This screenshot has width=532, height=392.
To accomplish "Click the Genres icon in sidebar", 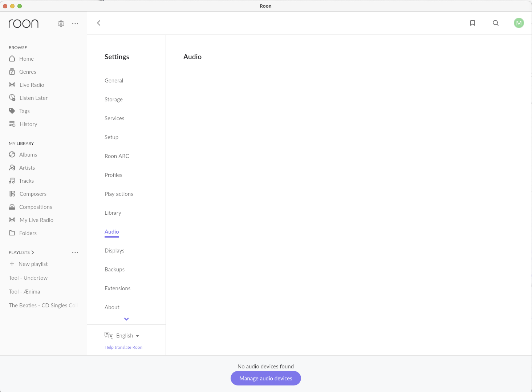I will 12,72.
